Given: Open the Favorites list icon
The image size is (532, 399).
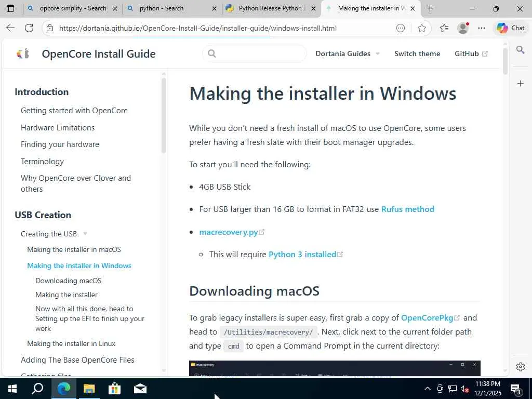Looking at the screenshot, I should 444,28.
